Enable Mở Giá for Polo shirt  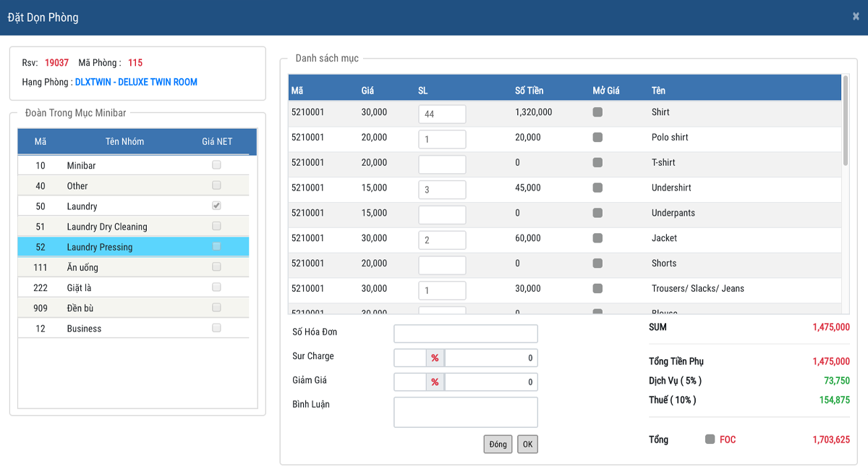coord(597,137)
